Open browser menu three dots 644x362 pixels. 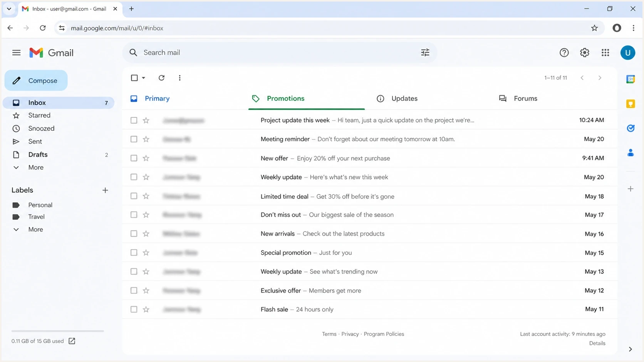(x=633, y=28)
